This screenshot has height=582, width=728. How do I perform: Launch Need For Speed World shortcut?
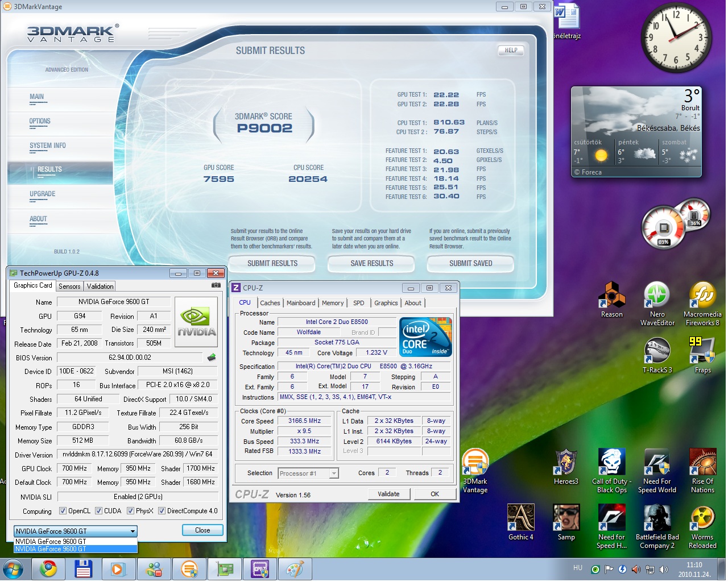[657, 471]
